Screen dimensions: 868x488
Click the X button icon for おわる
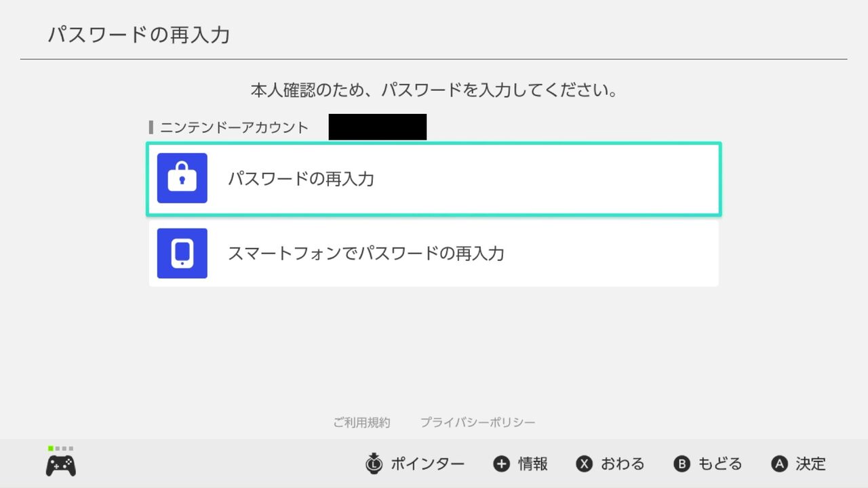pos(584,464)
